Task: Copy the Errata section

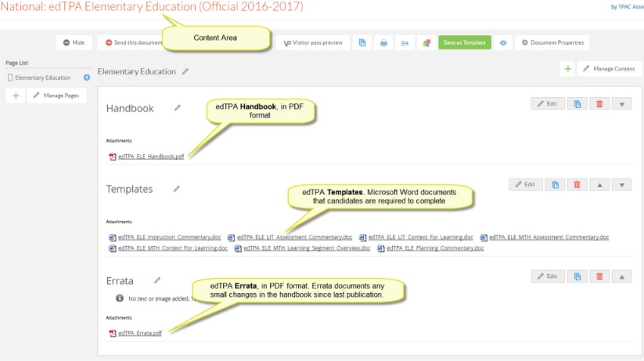Action: [x=577, y=276]
